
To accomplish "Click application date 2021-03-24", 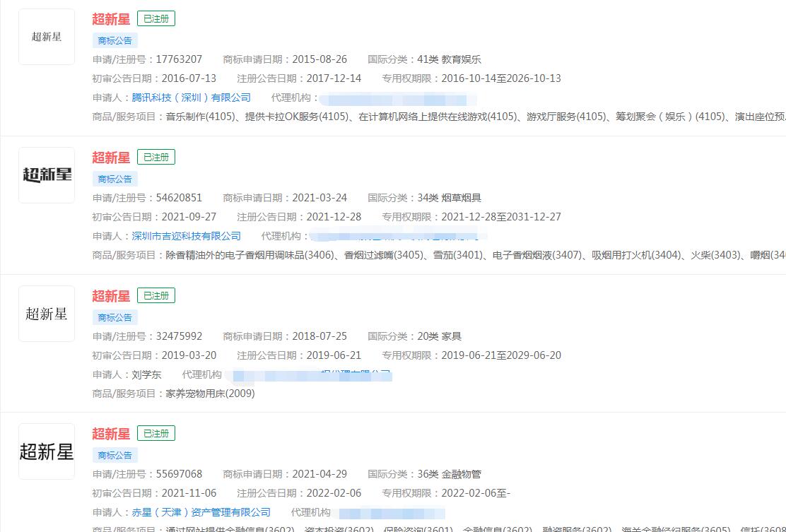I will [x=319, y=198].
